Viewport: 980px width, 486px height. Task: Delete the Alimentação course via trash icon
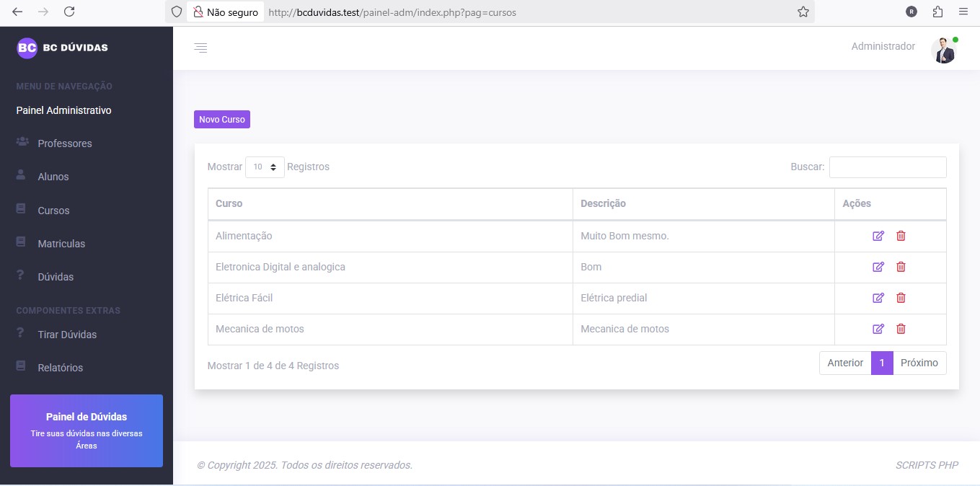click(901, 236)
